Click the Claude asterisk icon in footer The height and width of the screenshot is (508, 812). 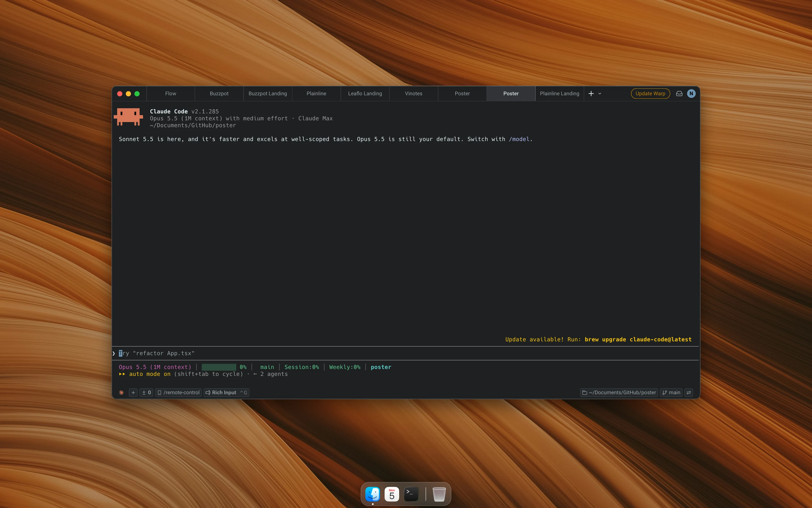(122, 392)
